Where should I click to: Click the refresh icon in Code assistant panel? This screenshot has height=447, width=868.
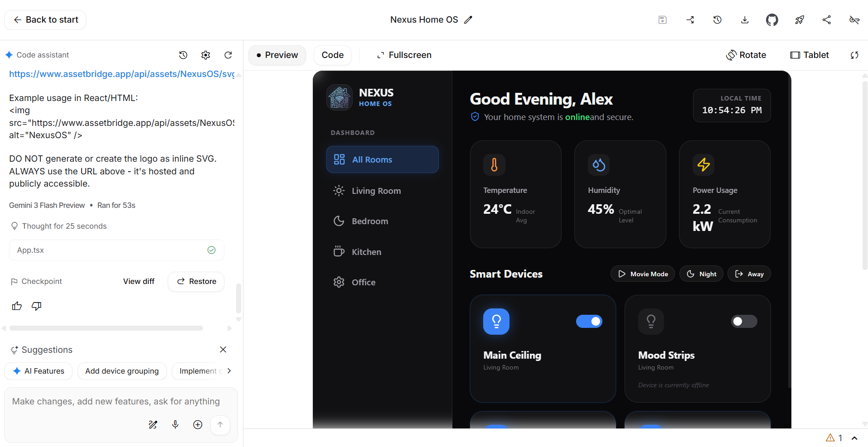point(228,55)
